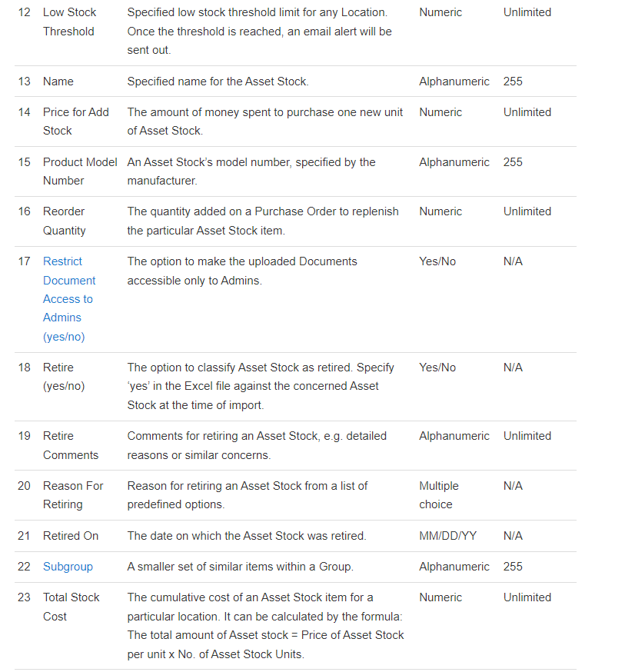Click the Low Stock Threshold email alert description
The height and width of the screenshot is (672, 635).
point(260,32)
